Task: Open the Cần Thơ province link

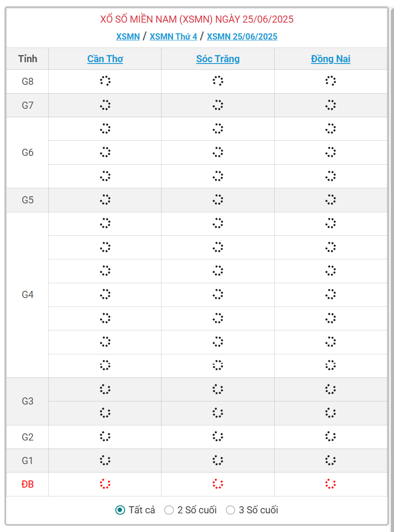Action: click(105, 59)
